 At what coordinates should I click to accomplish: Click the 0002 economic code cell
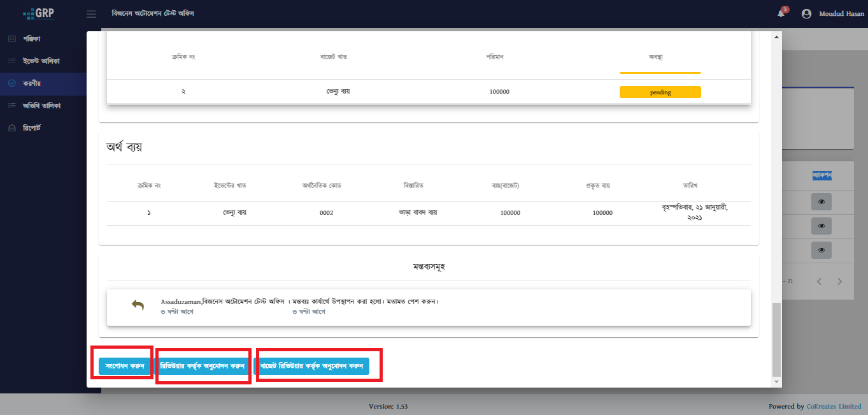coord(326,213)
